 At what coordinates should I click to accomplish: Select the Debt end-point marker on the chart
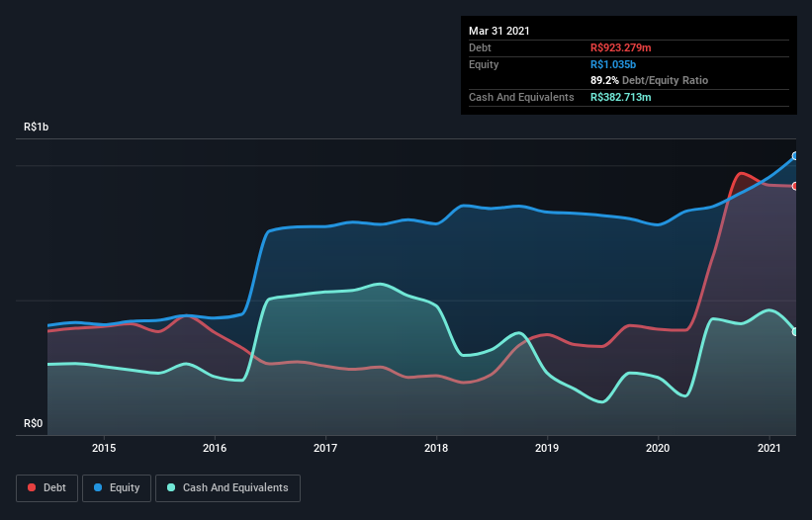795,186
